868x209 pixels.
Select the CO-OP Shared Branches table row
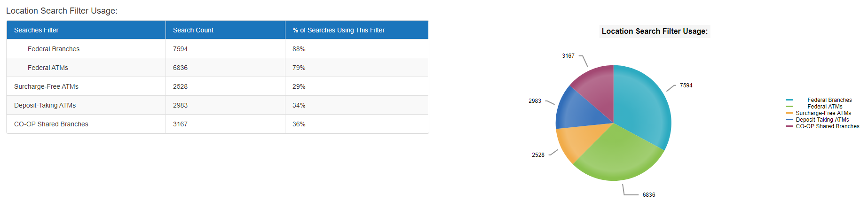tap(218, 124)
